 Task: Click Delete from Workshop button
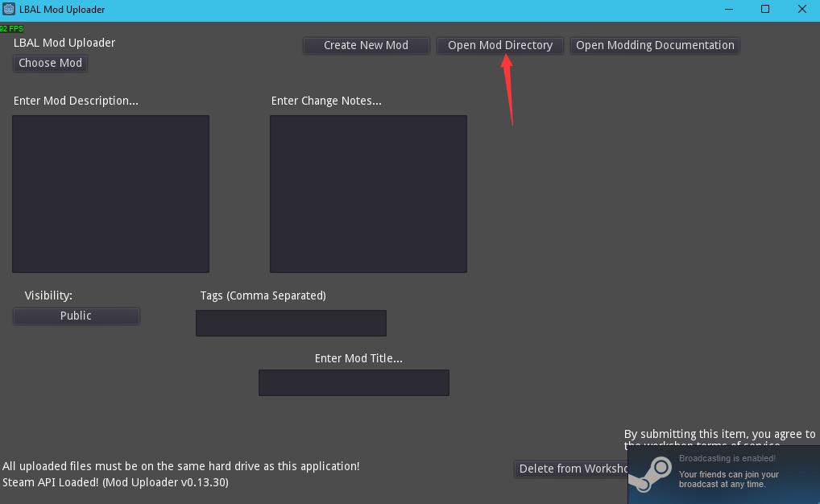[x=571, y=469]
